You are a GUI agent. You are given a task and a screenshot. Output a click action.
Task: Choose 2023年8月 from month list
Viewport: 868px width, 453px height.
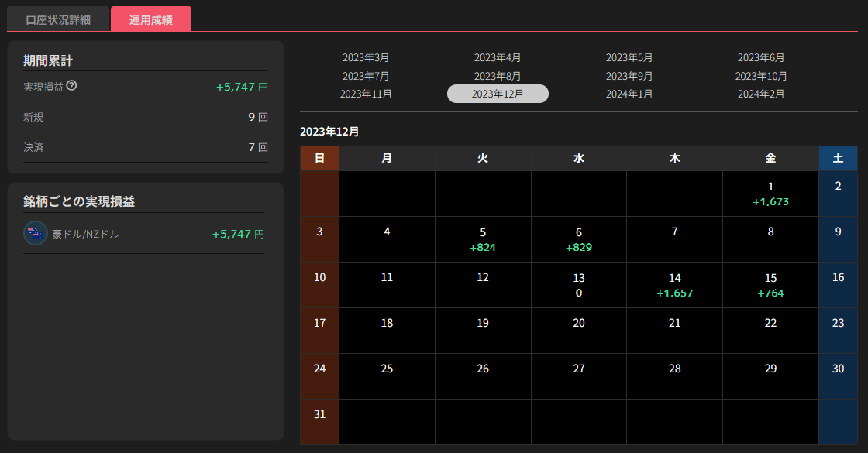tap(497, 76)
